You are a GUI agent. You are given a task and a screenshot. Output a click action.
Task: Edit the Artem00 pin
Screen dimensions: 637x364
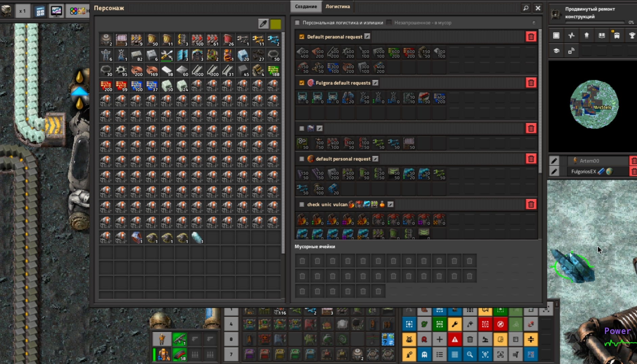tap(554, 161)
